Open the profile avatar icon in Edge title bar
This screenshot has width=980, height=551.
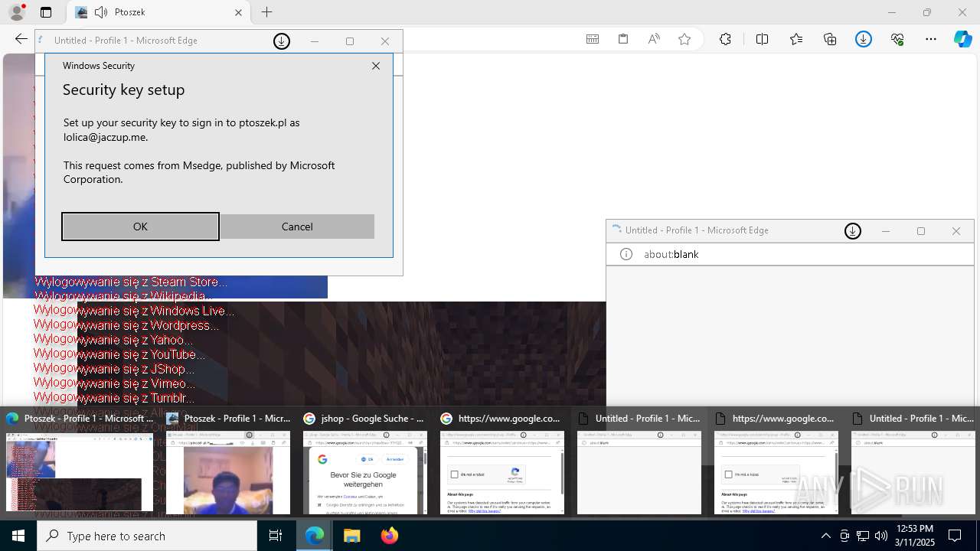click(17, 12)
